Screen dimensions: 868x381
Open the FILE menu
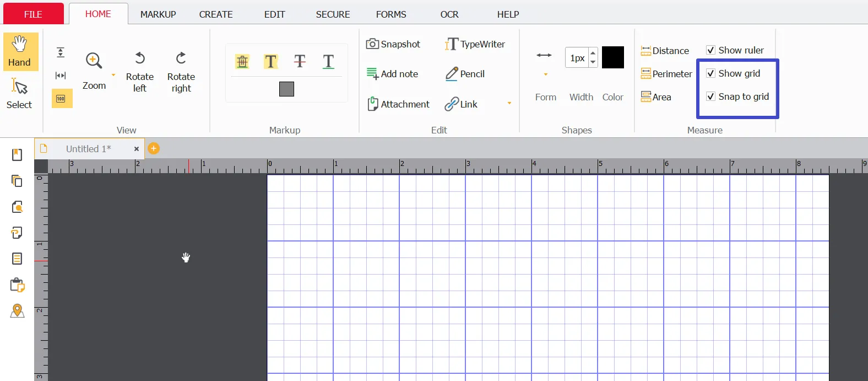pyautogui.click(x=33, y=14)
